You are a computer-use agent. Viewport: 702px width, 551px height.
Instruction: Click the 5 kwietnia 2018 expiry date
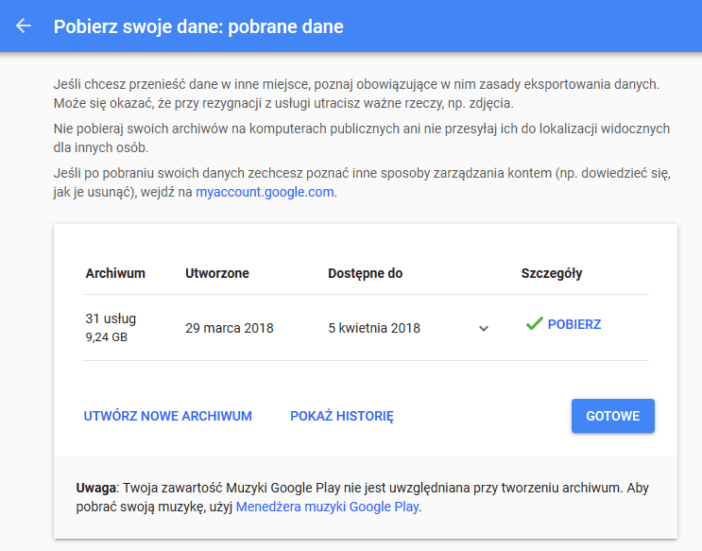point(374,328)
